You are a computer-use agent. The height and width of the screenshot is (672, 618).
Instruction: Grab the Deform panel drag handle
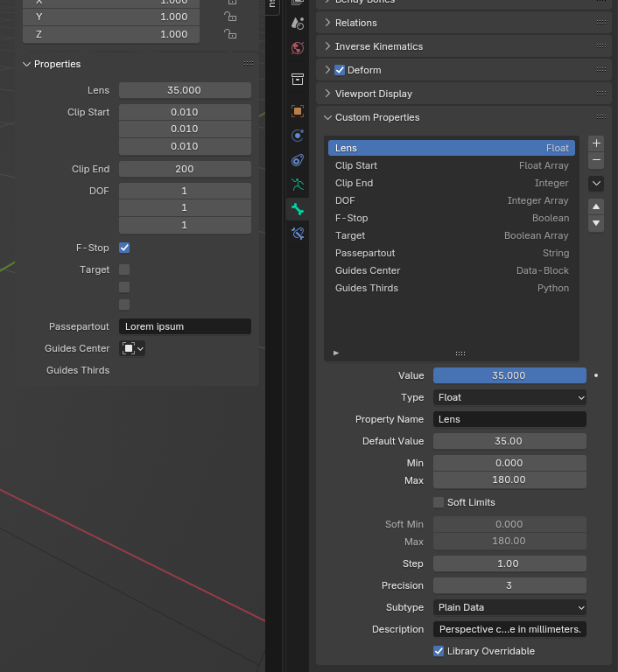(x=601, y=70)
